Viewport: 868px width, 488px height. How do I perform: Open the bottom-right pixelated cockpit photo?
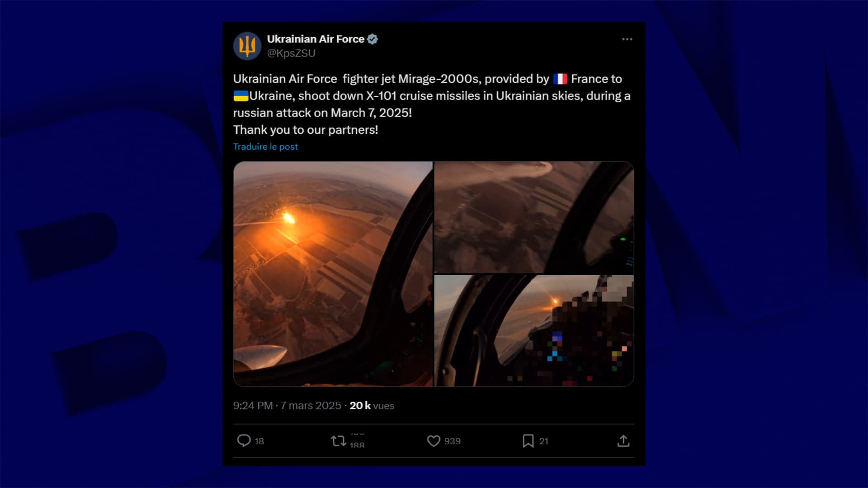tap(534, 331)
